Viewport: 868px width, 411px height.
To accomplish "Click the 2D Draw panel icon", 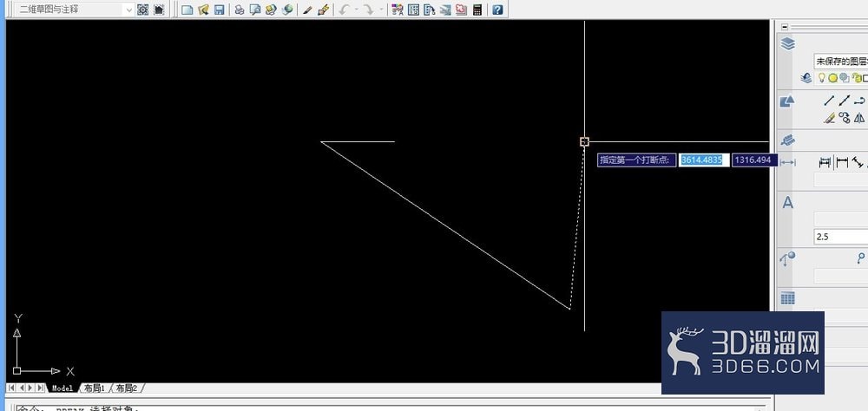I will [787, 101].
